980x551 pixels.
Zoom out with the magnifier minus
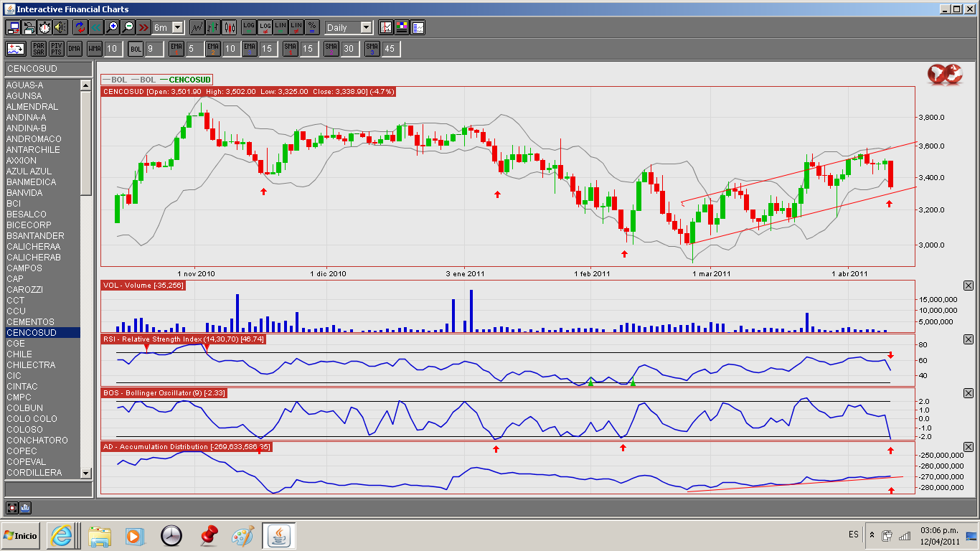[128, 27]
